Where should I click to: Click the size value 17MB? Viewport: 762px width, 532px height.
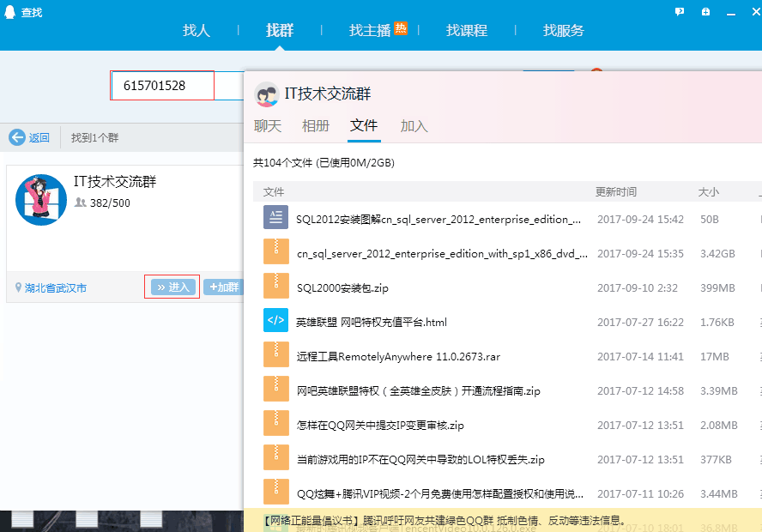(x=714, y=357)
